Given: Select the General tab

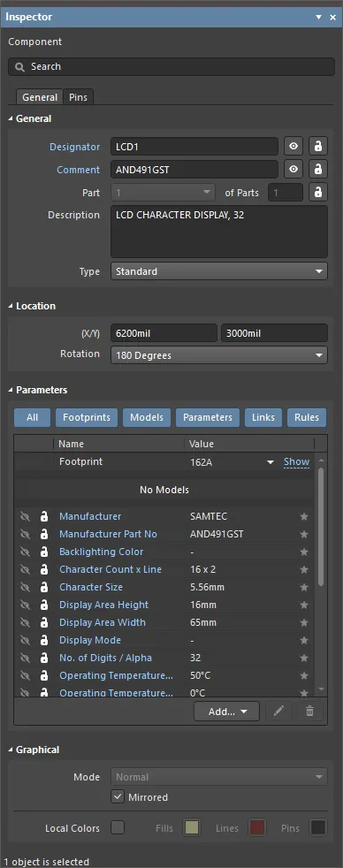Looking at the screenshot, I should pyautogui.click(x=40, y=97).
